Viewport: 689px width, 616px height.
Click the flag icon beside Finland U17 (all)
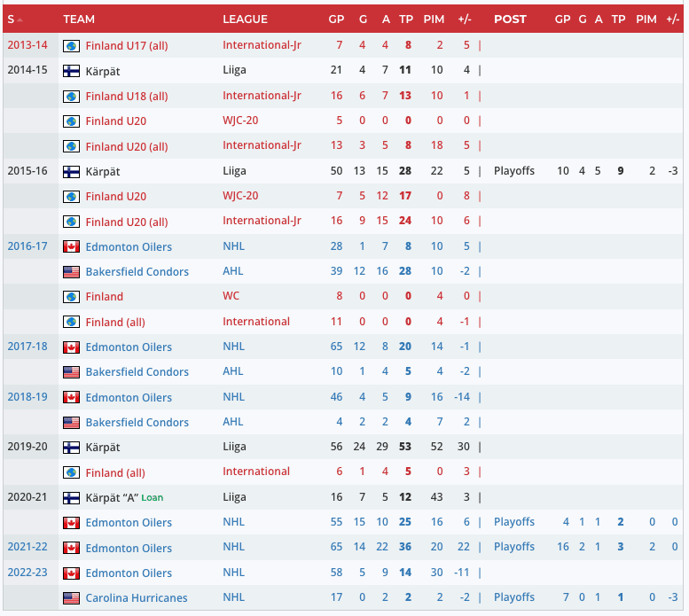(72, 45)
